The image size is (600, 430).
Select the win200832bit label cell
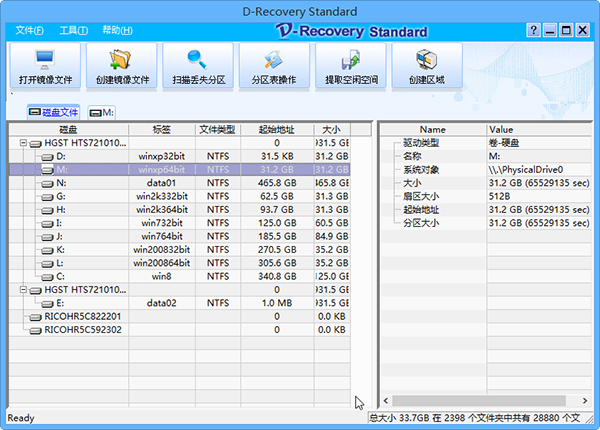pos(162,250)
